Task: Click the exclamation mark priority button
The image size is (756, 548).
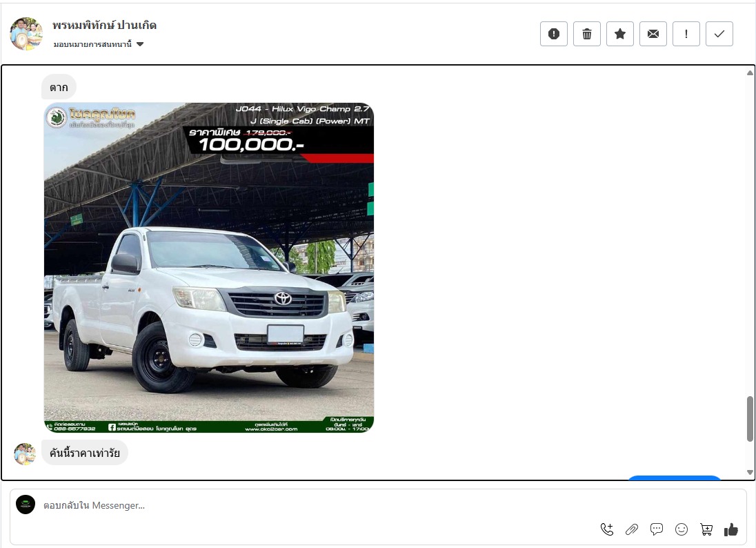Action: click(x=686, y=34)
